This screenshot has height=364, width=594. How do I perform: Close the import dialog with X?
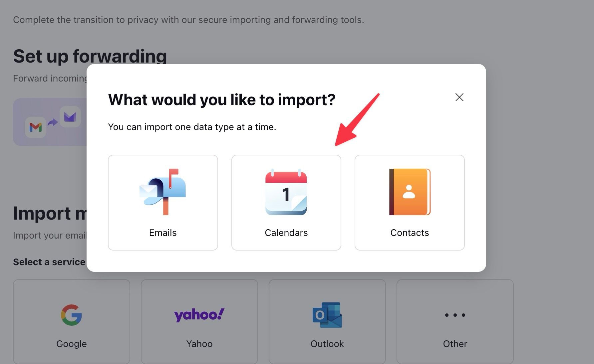459,97
